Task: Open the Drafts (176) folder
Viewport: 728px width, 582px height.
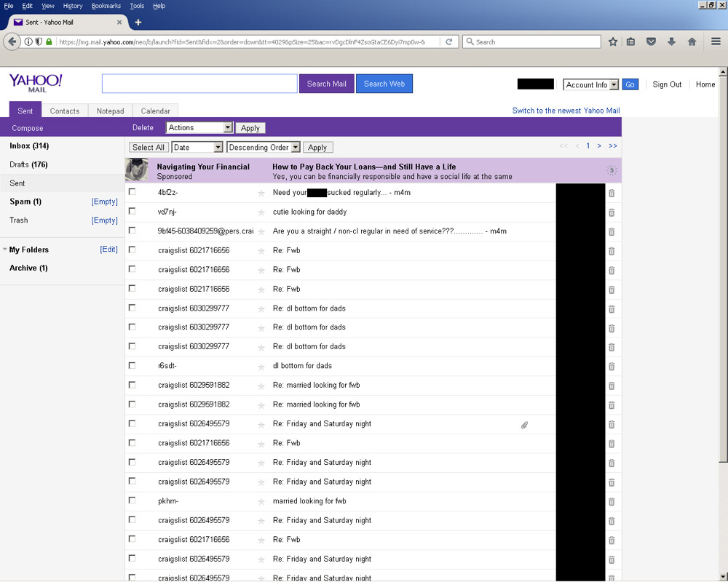Action: tap(28, 164)
